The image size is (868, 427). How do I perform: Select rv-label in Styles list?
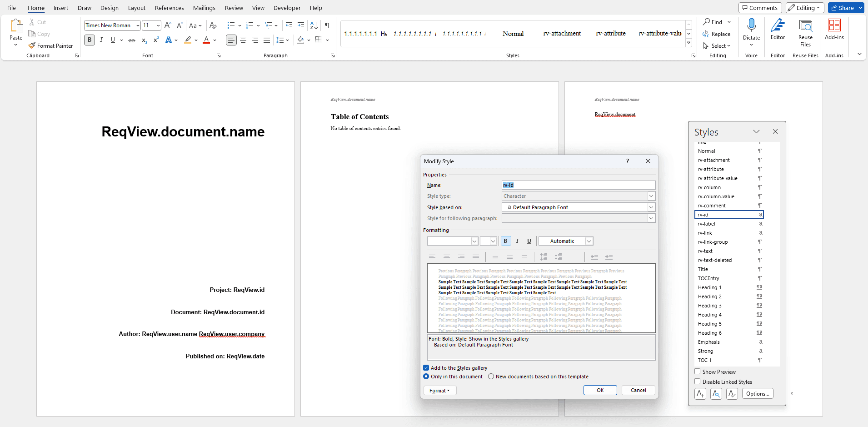tap(729, 224)
